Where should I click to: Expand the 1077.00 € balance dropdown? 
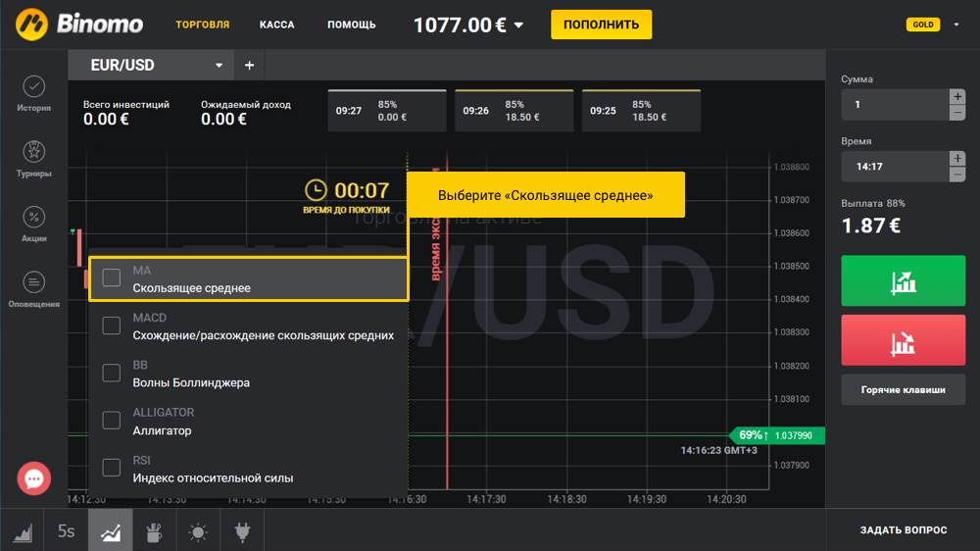tap(518, 25)
